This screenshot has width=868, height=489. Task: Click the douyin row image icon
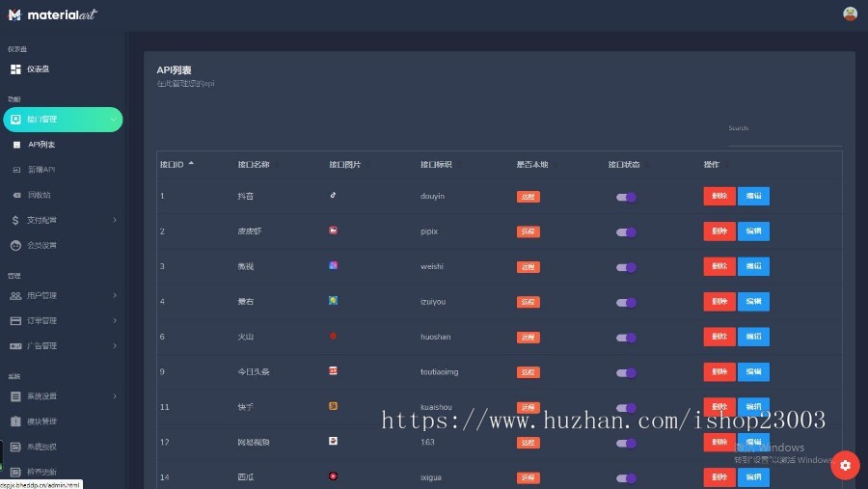333,195
